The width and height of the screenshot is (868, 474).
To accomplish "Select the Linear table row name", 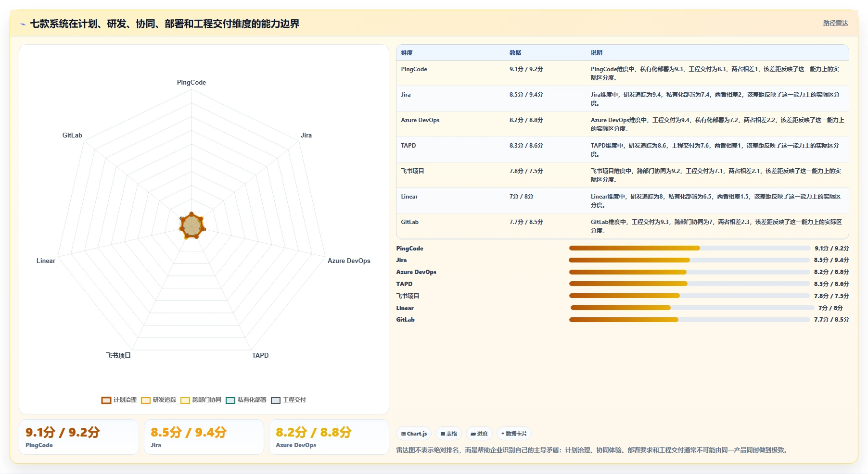I will coord(409,197).
